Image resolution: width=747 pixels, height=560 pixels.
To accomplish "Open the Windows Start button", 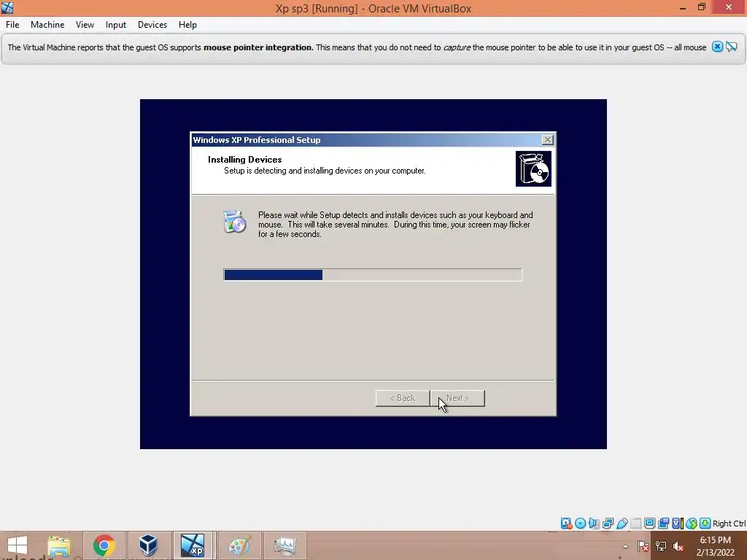I will click(18, 545).
